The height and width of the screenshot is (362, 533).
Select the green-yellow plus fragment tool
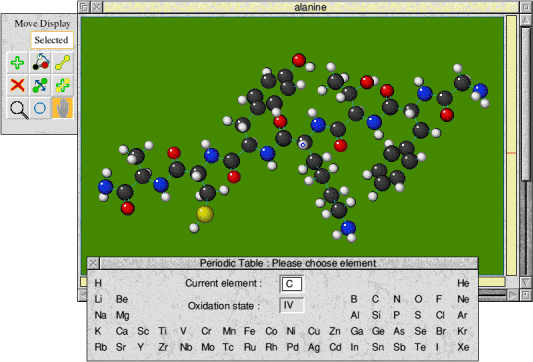pos(63,85)
